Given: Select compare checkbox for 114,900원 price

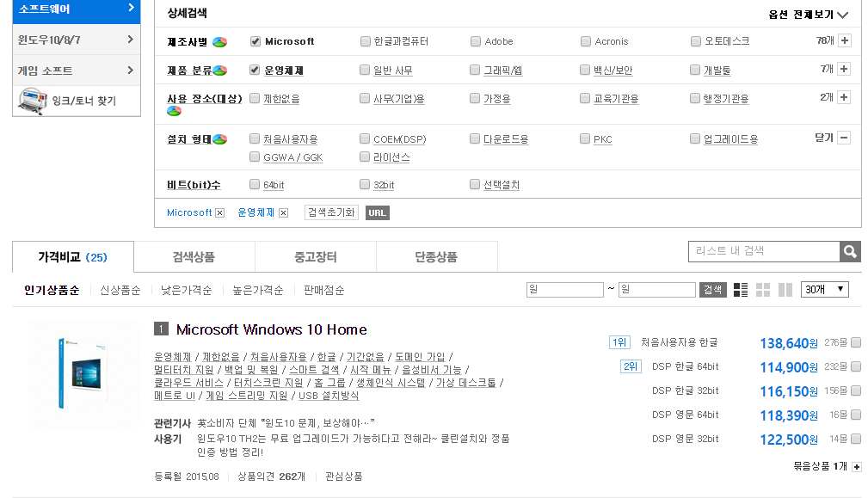Looking at the screenshot, I should (x=856, y=366).
